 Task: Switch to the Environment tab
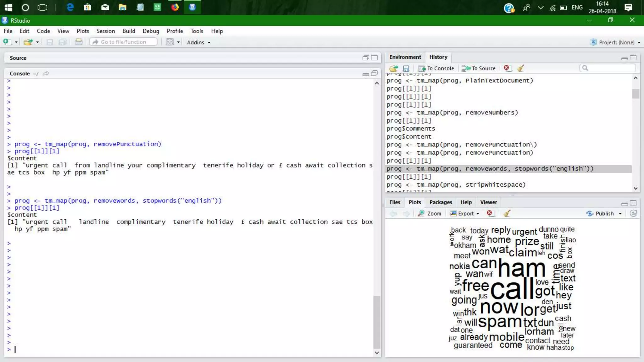(405, 57)
